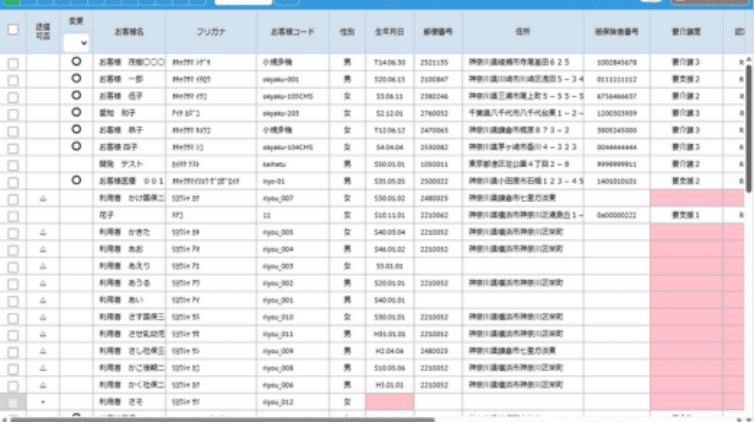Open the 変更 filter dropdown in the header
Viewport: 754px width, 422px height.
click(76, 43)
